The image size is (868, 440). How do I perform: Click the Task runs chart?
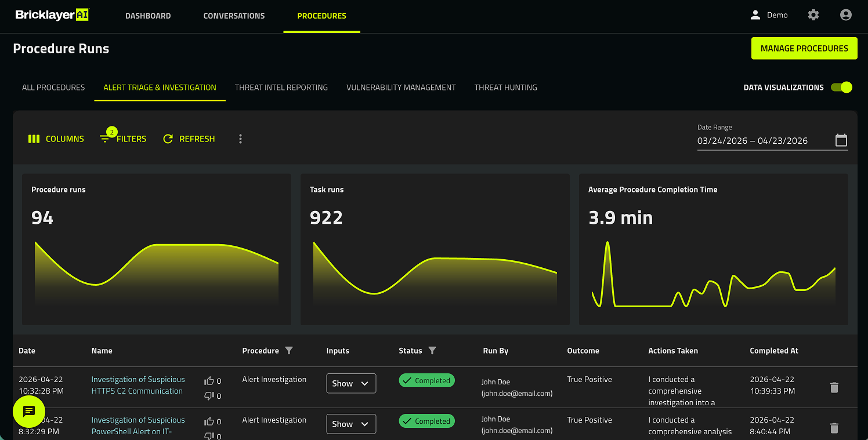tap(435, 274)
